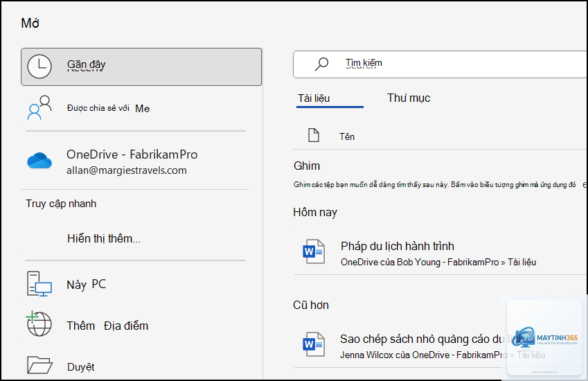Open Pháp du lịch hành trình document

click(397, 246)
